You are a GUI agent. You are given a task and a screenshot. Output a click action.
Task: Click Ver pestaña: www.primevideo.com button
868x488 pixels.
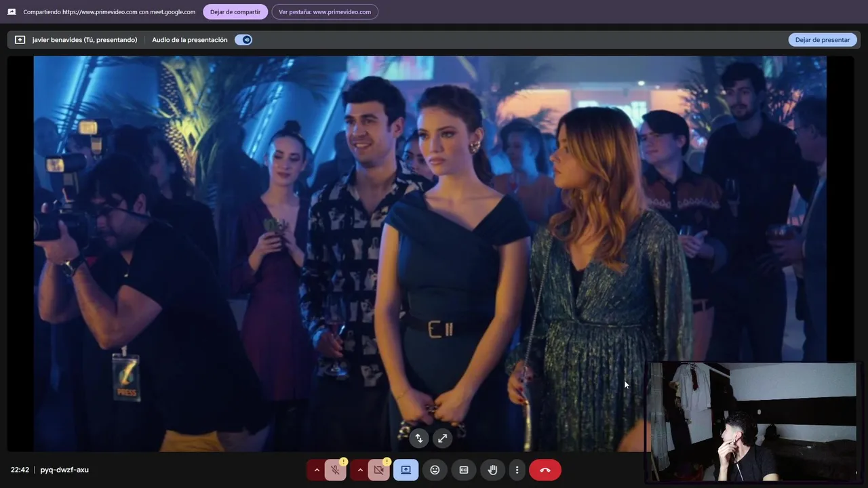tap(325, 12)
